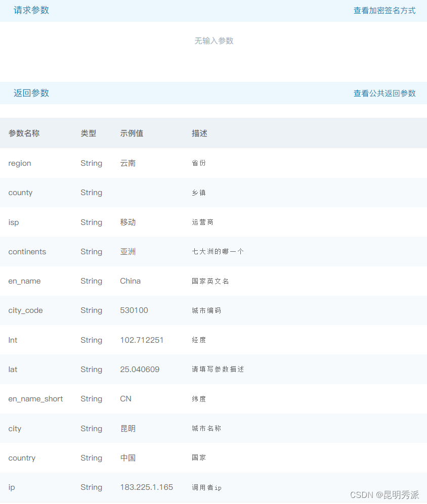The image size is (427, 504).
Task: Click the String type in isp row
Action: pyautogui.click(x=92, y=222)
